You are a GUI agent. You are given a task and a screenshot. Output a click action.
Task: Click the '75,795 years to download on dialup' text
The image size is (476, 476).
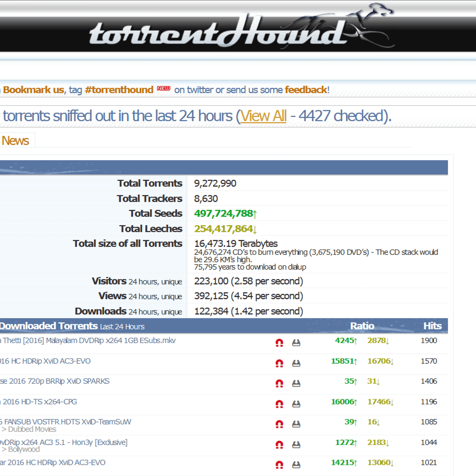[250, 267]
